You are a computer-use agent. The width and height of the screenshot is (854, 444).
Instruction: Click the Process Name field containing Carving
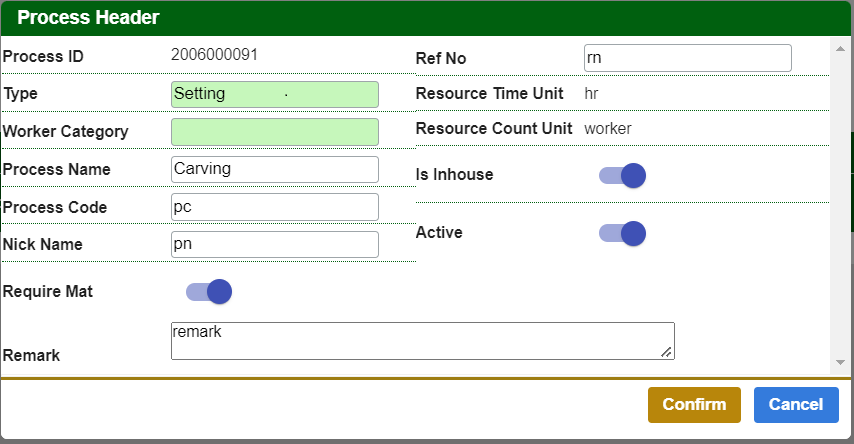(x=275, y=169)
